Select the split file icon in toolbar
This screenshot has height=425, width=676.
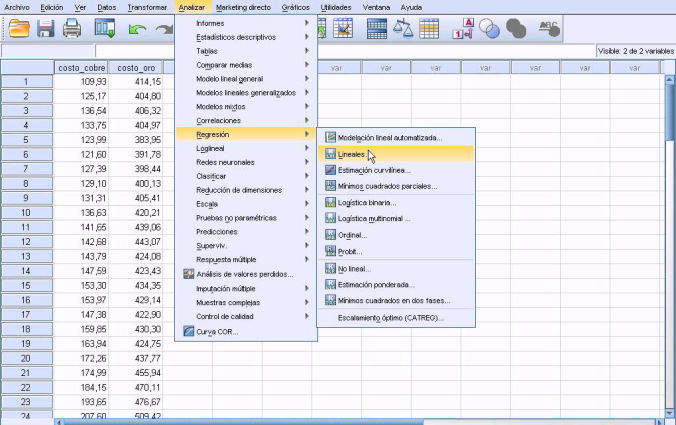pyautogui.click(x=376, y=29)
